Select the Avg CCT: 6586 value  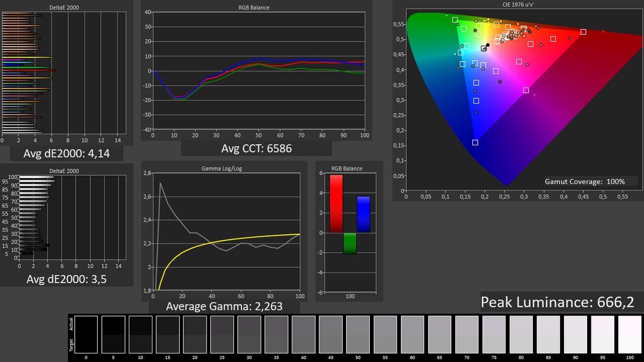click(257, 148)
